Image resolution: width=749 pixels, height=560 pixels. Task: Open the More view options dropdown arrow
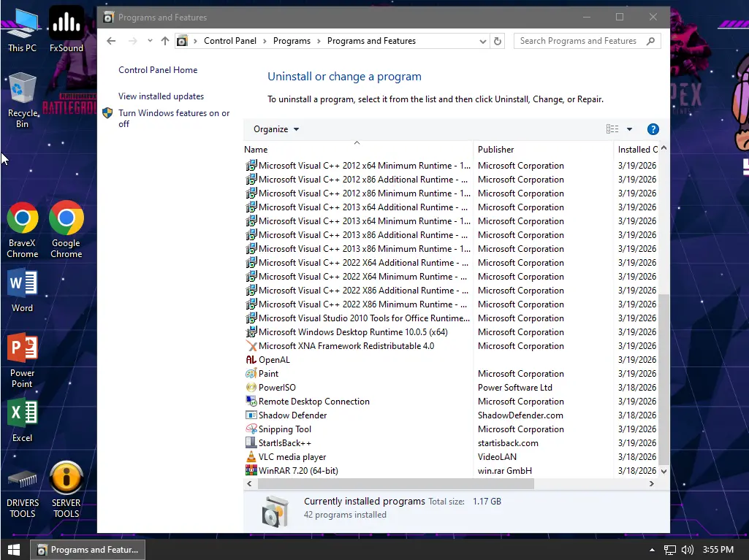click(630, 129)
